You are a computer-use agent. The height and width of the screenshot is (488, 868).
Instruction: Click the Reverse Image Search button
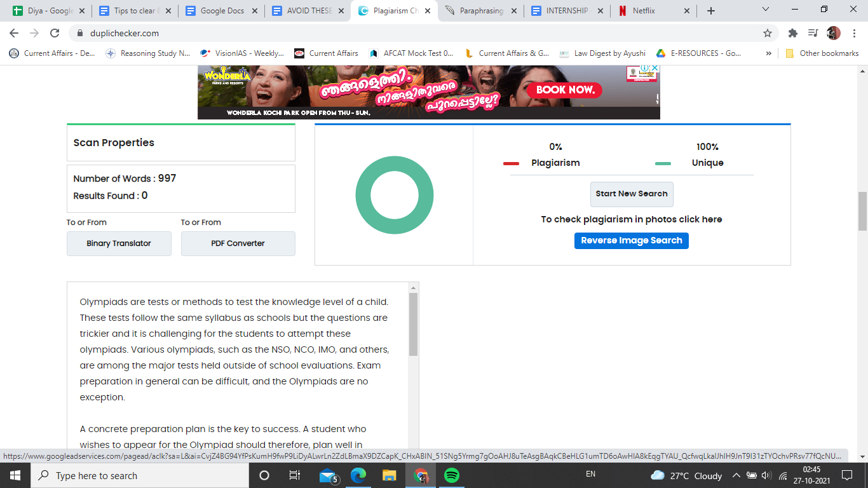632,241
